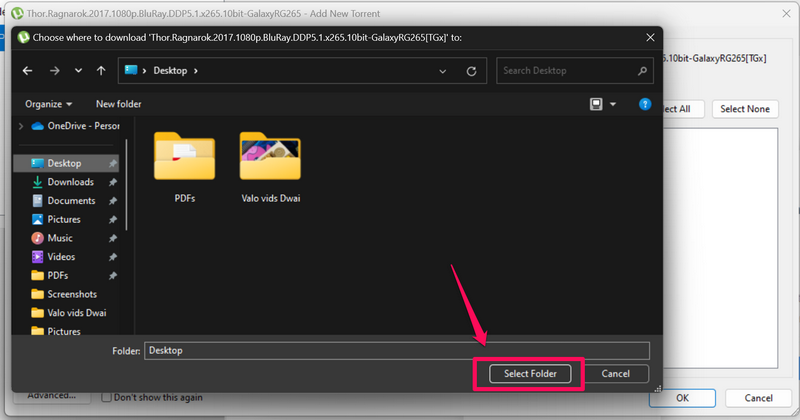Select OneDrive - Personal in the sidebar

click(76, 126)
